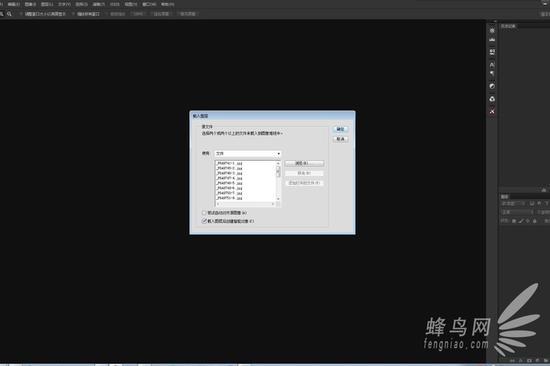Click Cancel (取消) in Load Layers dialog
Screen dimensions: 550x366
click(340, 139)
